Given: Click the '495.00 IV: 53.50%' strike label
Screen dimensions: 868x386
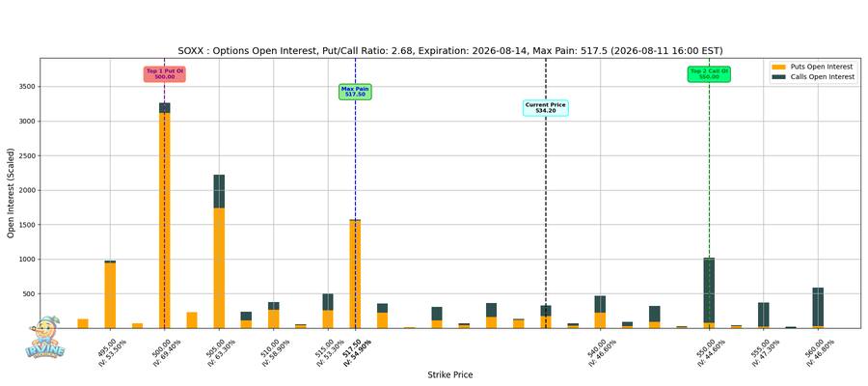Looking at the screenshot, I should click(x=112, y=351).
